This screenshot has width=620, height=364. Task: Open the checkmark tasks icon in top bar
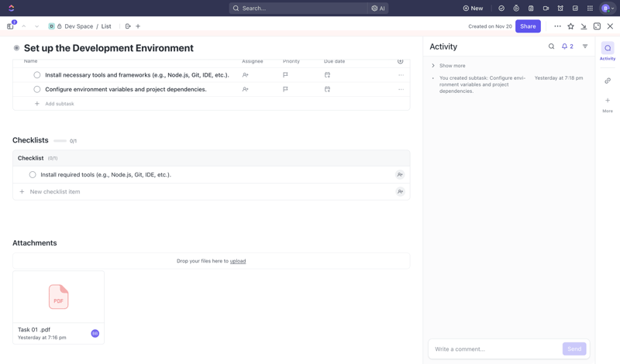501,9
